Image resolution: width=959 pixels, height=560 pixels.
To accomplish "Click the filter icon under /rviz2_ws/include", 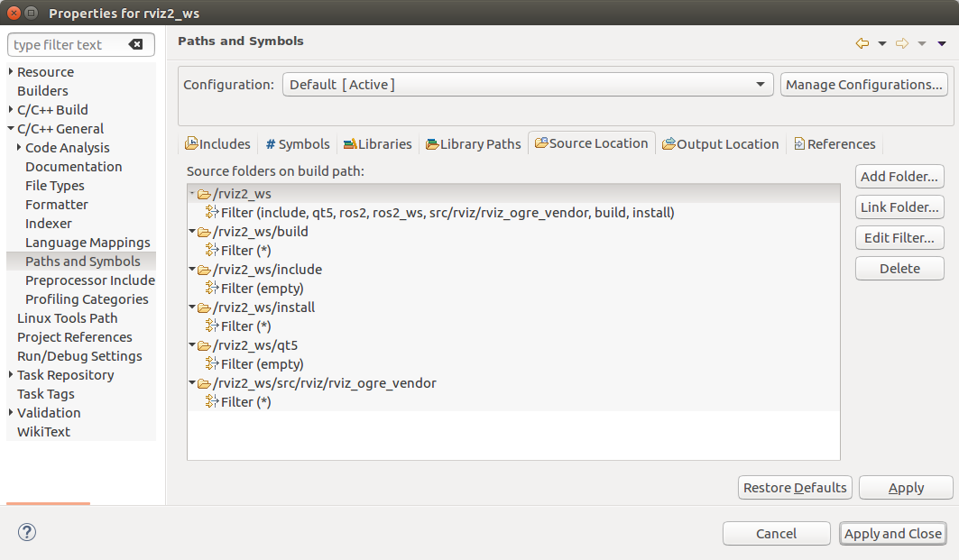I will click(212, 288).
